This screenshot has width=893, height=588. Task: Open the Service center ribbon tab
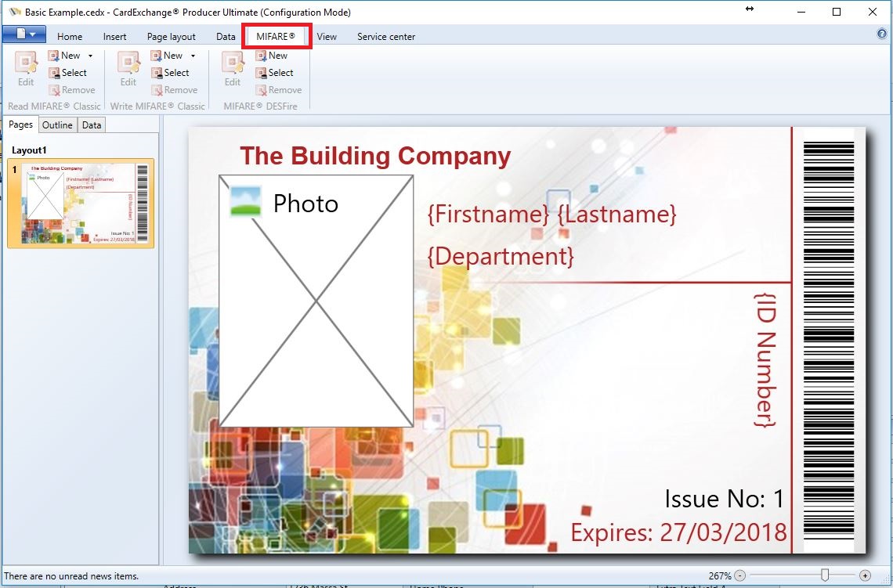coord(385,37)
